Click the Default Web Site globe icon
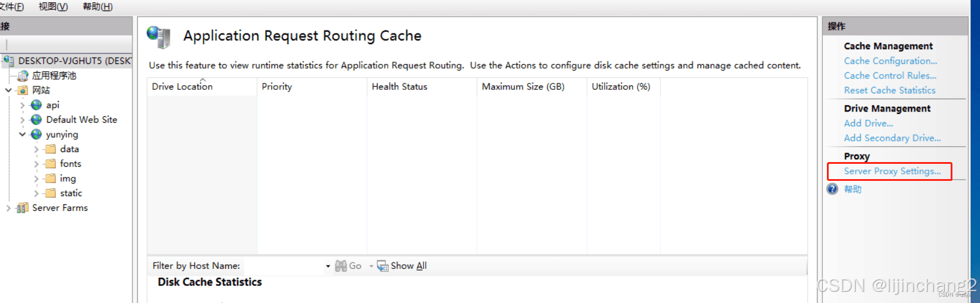This screenshot has height=303, width=980. click(x=36, y=120)
